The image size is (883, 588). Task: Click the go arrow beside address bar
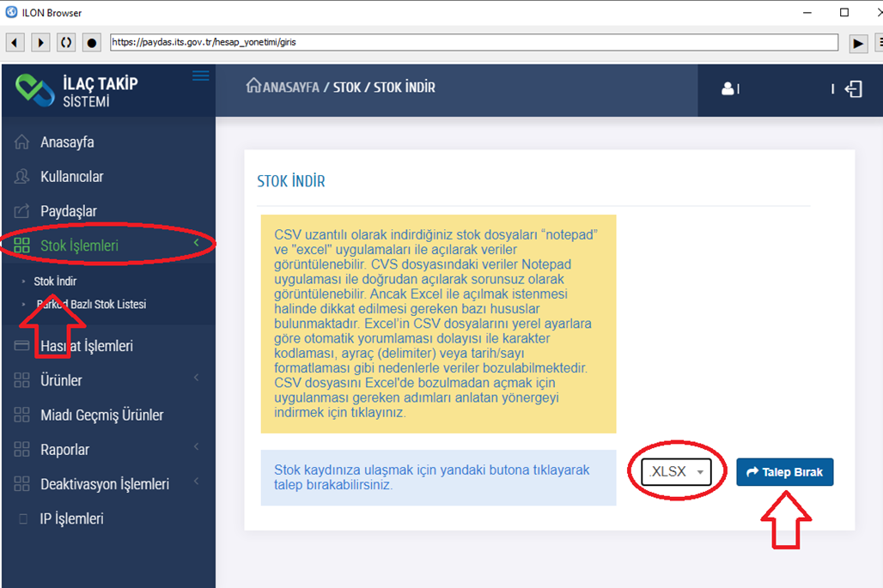point(858,42)
